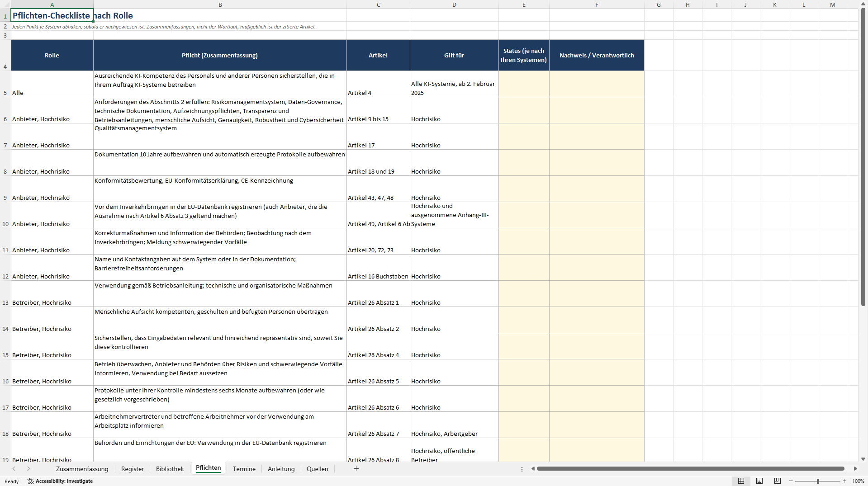The image size is (868, 486).
Task: Click the Status header cell
Action: [x=524, y=55]
